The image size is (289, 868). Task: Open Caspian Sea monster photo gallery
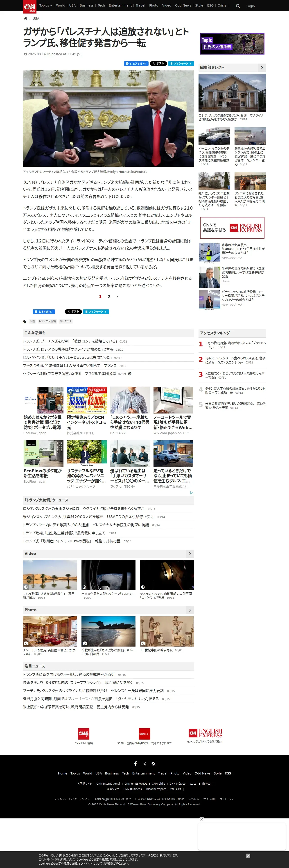[x=108, y=631]
